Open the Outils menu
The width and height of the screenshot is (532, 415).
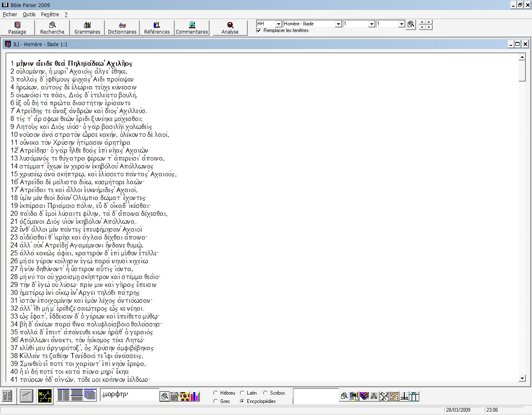pos(29,15)
